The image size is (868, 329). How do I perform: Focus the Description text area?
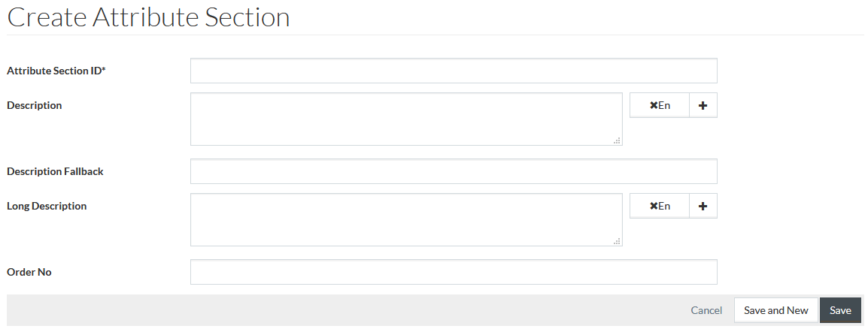(406, 119)
